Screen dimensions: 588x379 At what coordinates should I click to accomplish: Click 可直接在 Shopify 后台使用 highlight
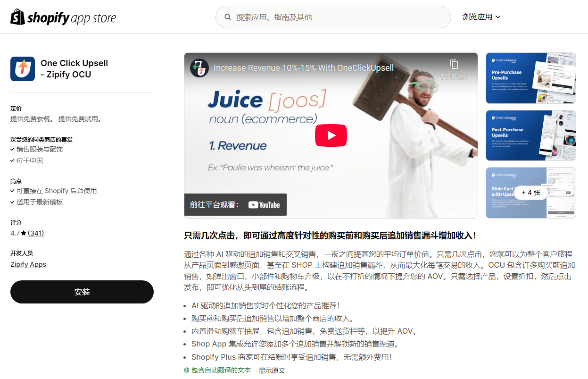pos(57,191)
